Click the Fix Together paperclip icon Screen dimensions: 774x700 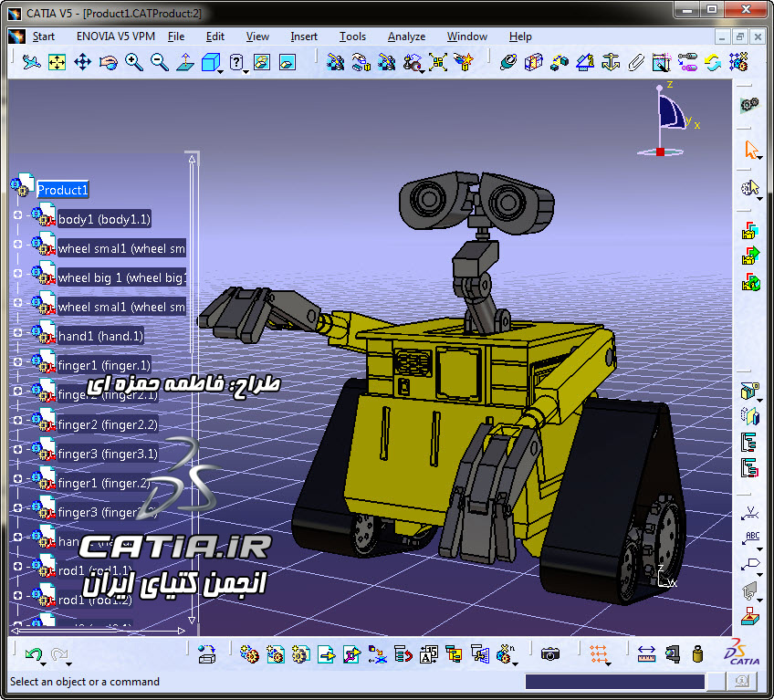(x=636, y=62)
